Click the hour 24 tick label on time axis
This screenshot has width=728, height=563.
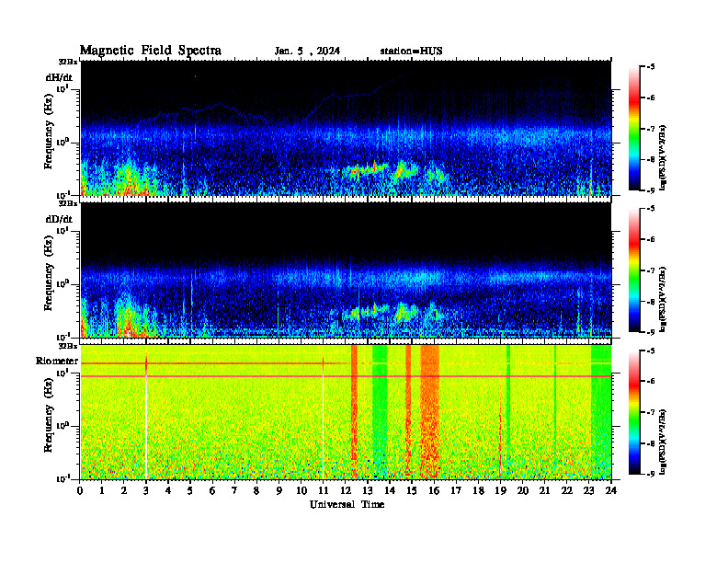[x=611, y=491]
